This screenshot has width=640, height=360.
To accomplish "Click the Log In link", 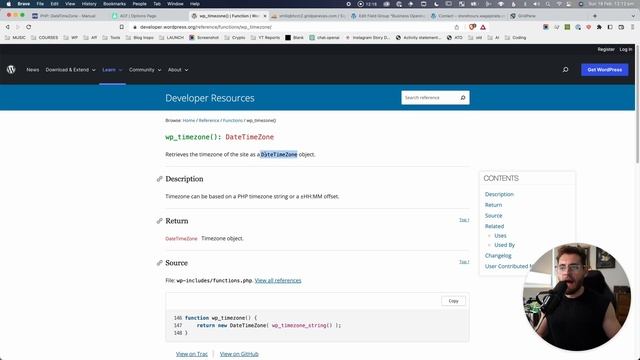I will point(625,49).
